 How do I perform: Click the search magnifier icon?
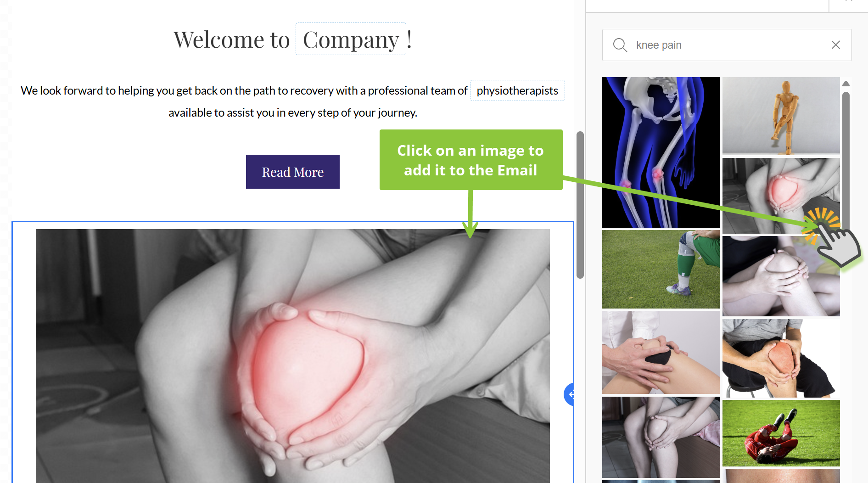point(620,45)
